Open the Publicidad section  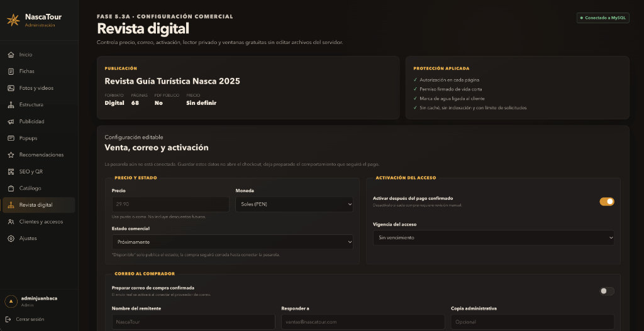(38, 121)
